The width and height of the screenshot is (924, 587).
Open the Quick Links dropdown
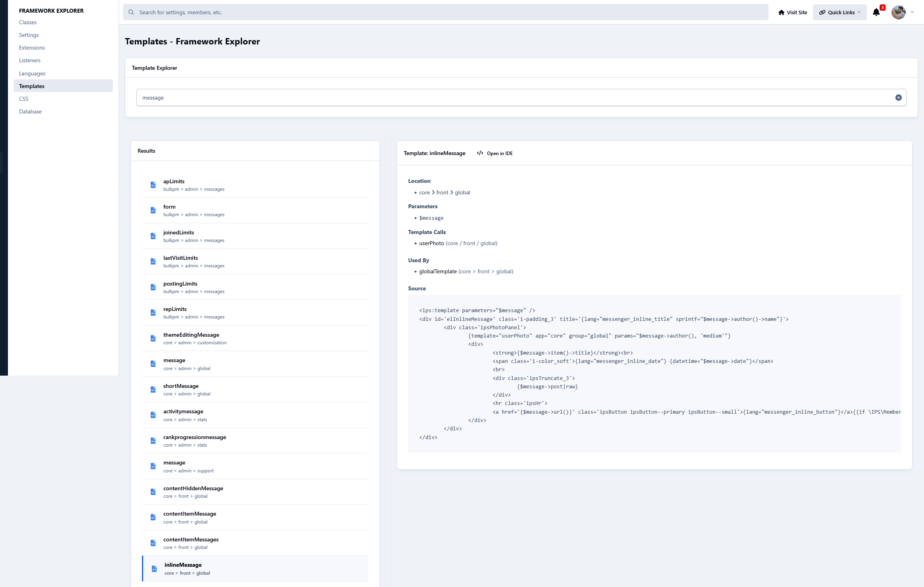point(840,12)
